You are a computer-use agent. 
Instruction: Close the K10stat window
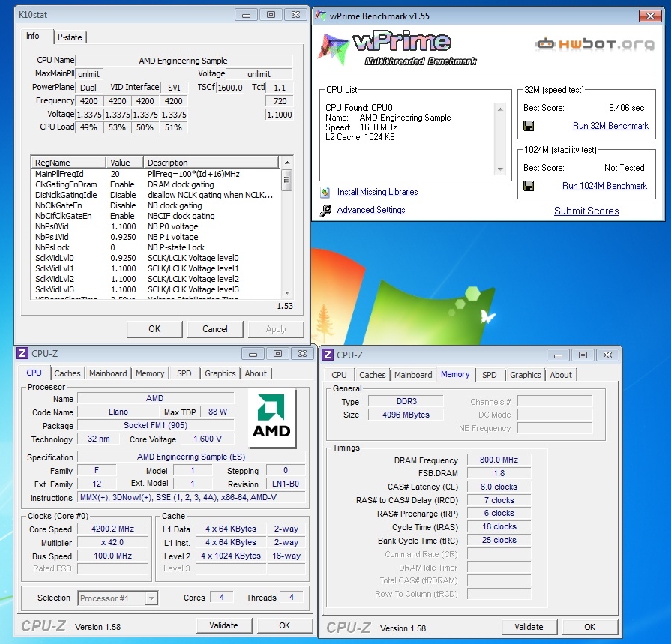[x=295, y=15]
